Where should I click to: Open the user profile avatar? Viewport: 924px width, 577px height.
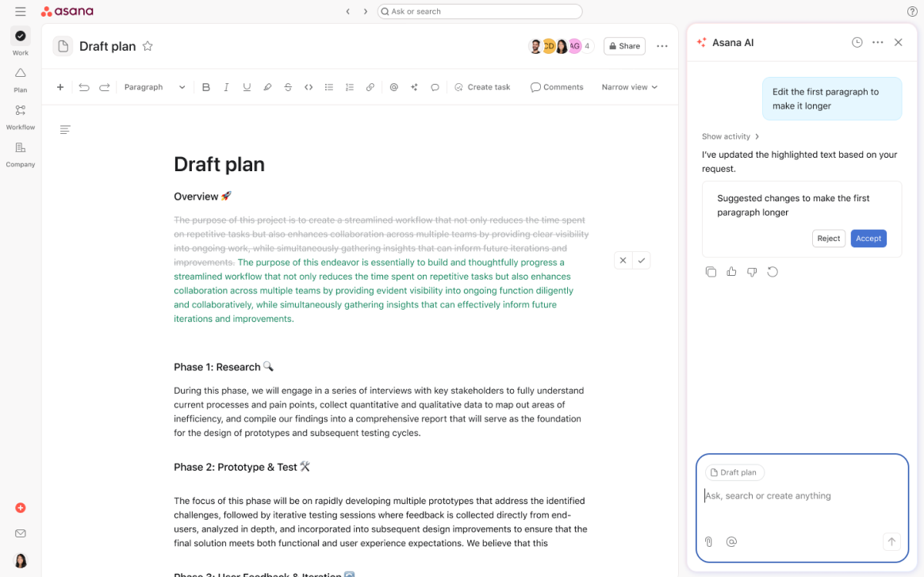20,560
